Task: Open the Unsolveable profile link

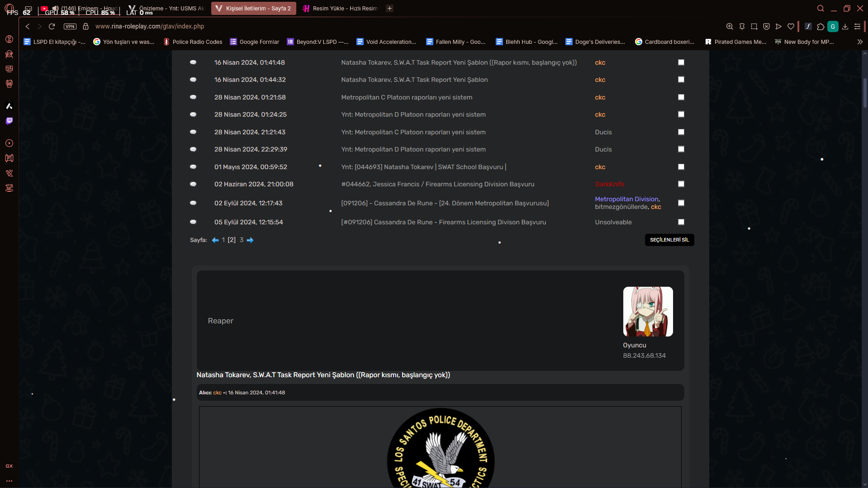Action: 613,222
